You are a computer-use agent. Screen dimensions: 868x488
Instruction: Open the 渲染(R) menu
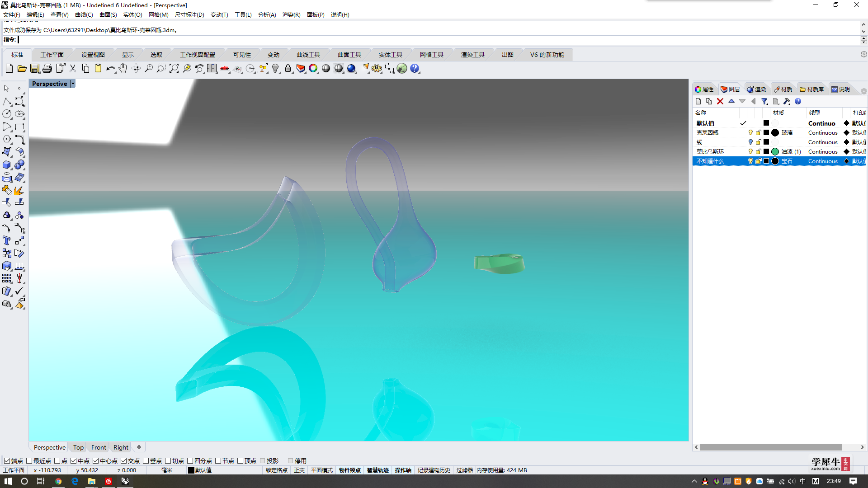(291, 15)
